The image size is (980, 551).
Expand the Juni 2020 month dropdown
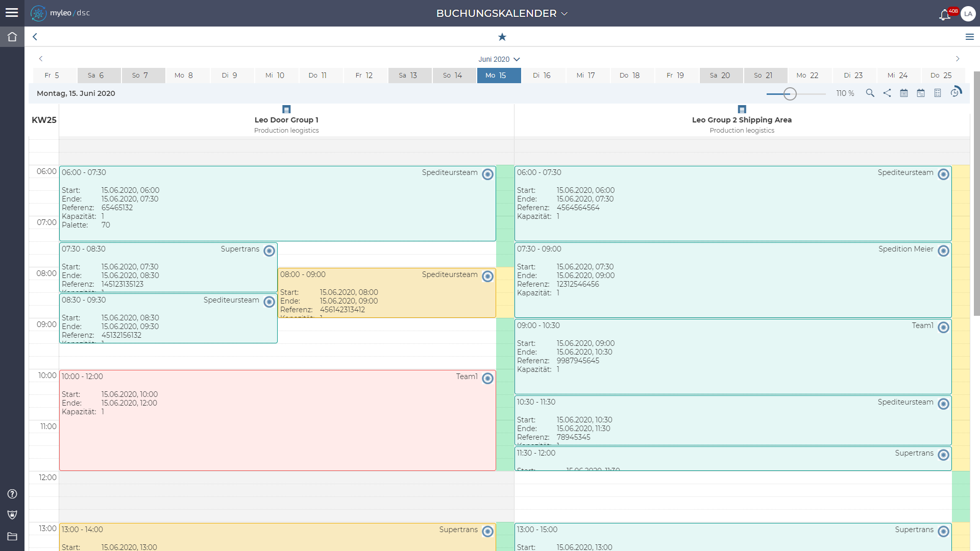pyautogui.click(x=499, y=59)
